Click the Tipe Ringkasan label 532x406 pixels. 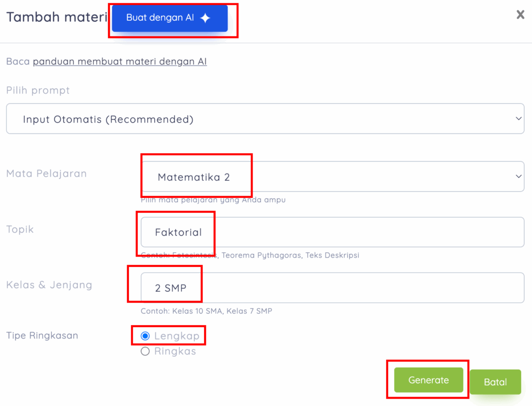click(42, 335)
